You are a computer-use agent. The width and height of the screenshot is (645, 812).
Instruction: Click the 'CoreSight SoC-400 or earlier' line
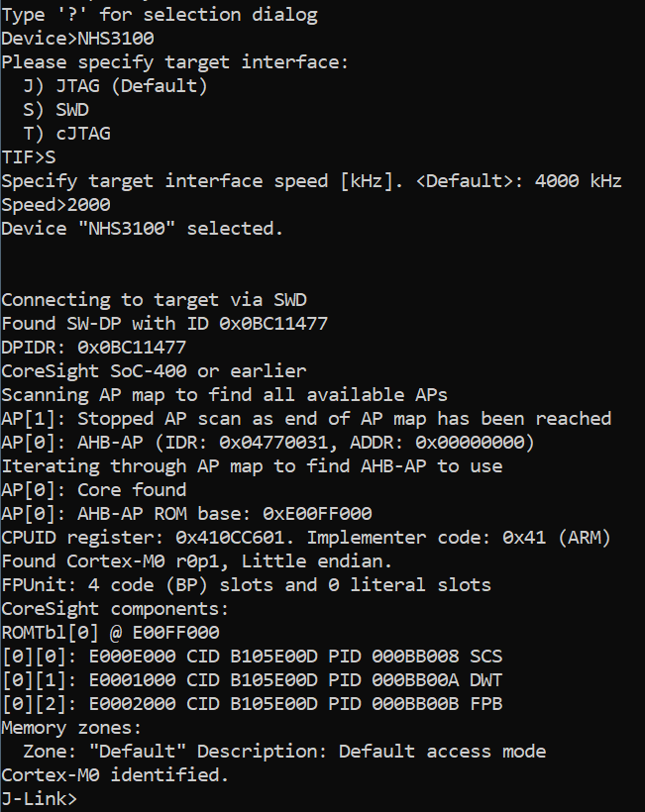[x=154, y=371]
